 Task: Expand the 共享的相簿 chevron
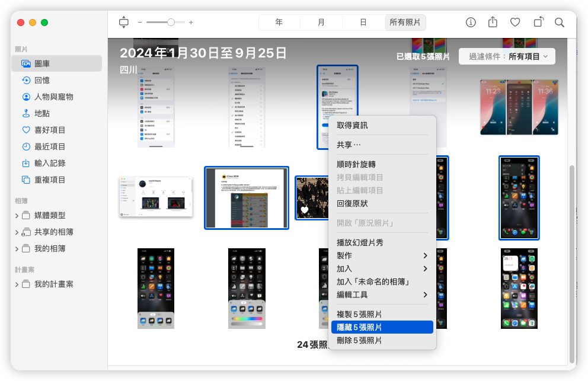(17, 232)
